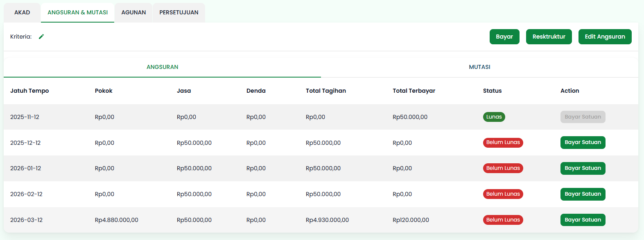Click the Jatuh Tempo column header
This screenshot has height=240, width=644.
point(29,91)
